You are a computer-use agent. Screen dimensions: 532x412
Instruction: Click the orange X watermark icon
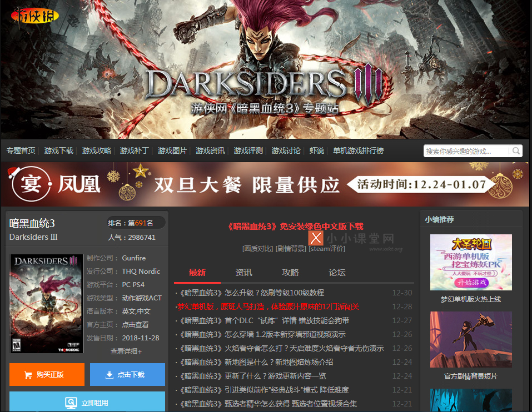(316, 238)
